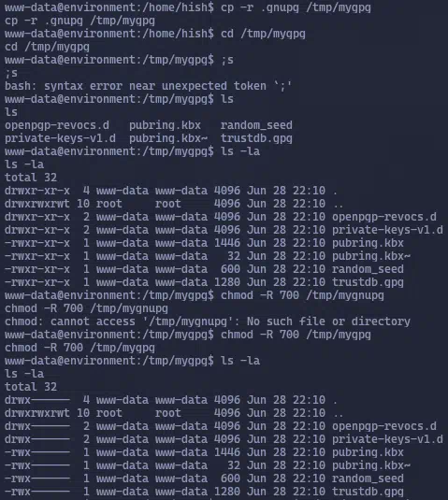Image resolution: width=448 pixels, height=500 pixels.
Task: Select openpgp-revocs.d in the first ls output
Action: pos(57,125)
